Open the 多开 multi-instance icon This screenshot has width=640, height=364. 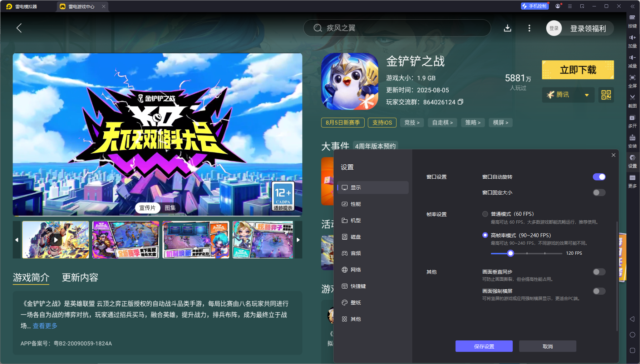[632, 121]
